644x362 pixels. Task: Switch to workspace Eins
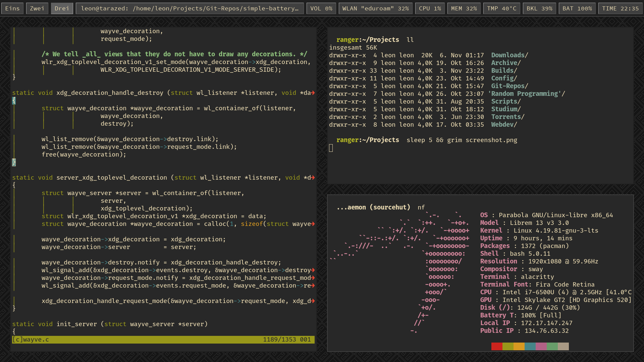pyautogui.click(x=12, y=8)
